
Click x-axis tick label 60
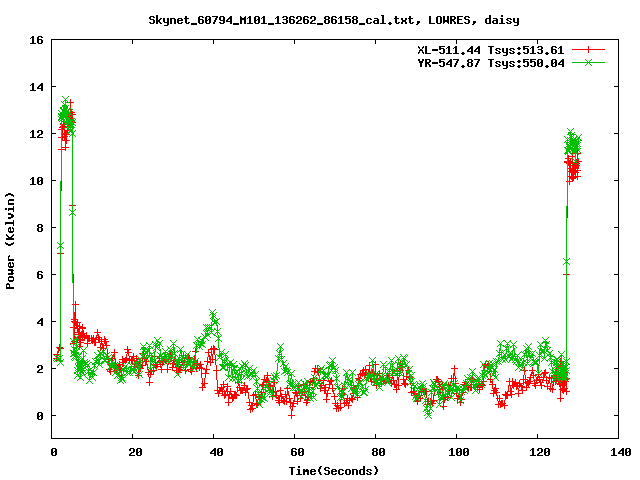point(297,452)
